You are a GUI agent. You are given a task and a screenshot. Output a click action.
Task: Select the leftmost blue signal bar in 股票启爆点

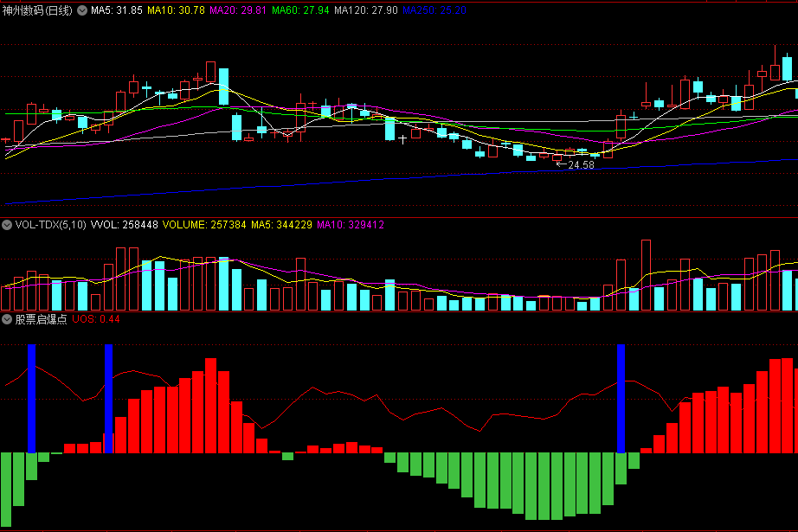31,399
